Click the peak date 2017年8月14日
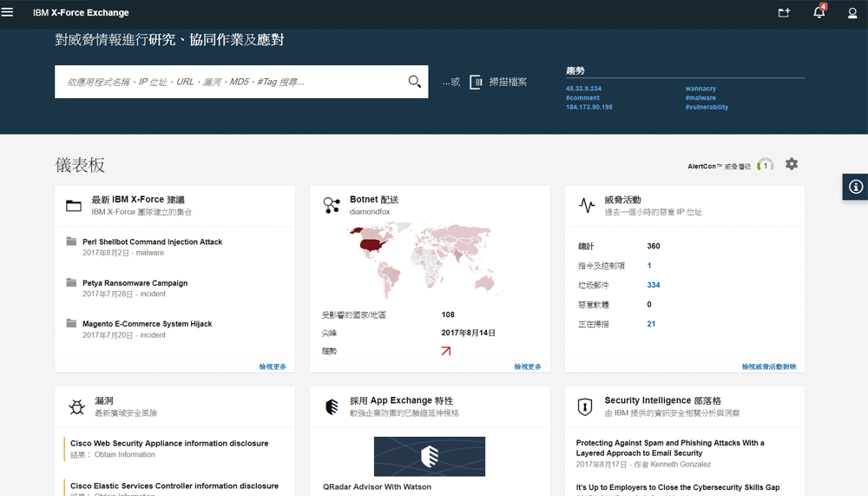Screen dimensions: 868x496 (469, 333)
